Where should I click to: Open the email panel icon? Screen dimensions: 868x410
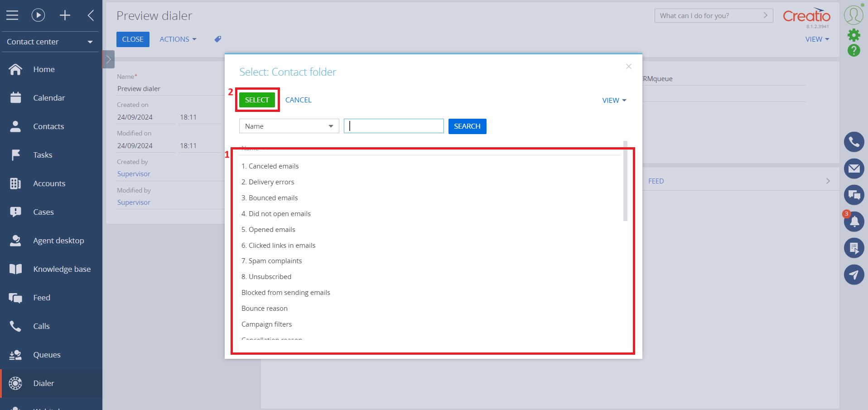(x=854, y=169)
